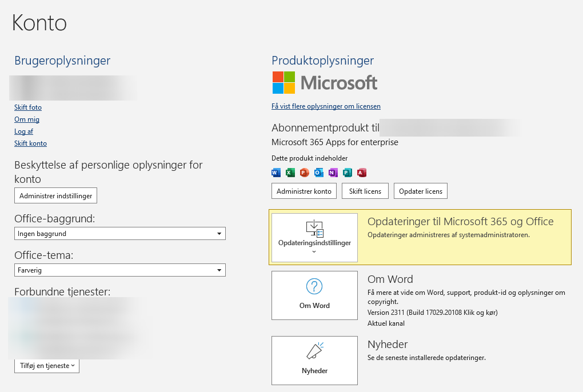
Task: Open Opdateringsindstillinger update options button
Action: 314,238
